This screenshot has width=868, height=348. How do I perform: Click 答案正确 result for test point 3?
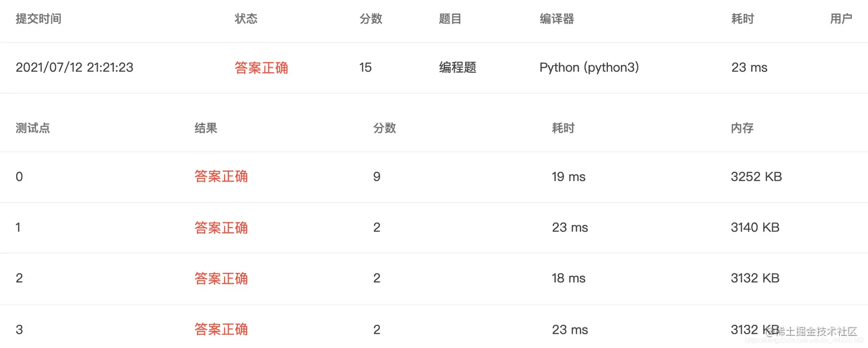pos(221,330)
